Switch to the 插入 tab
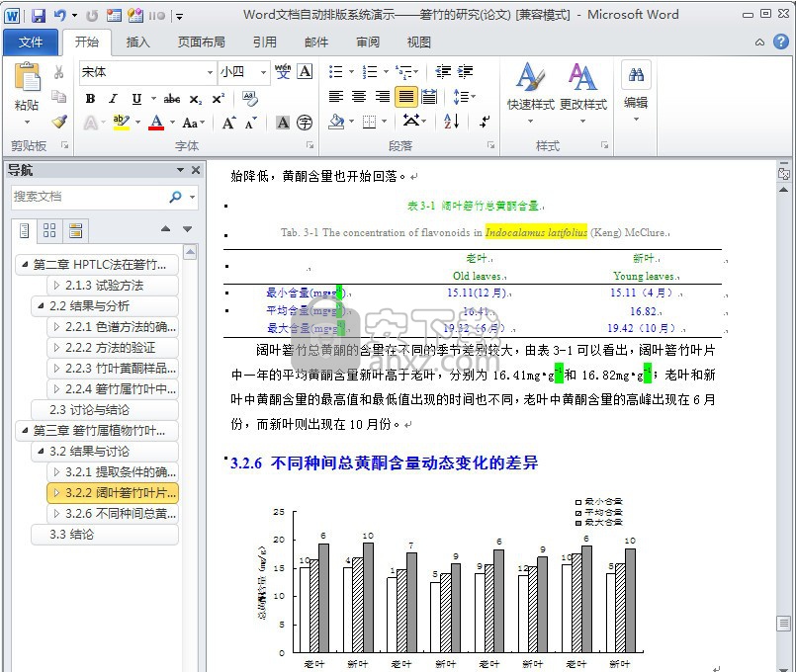 [137, 42]
